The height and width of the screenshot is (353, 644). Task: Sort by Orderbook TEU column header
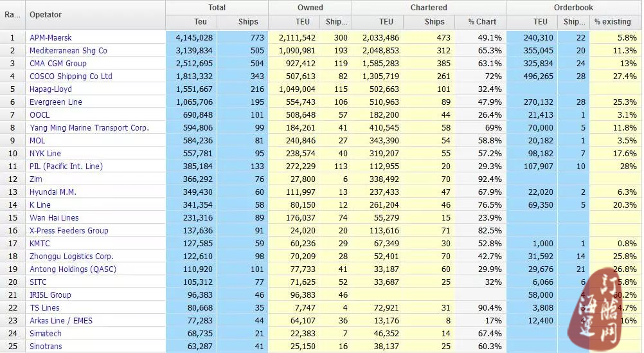click(532, 22)
